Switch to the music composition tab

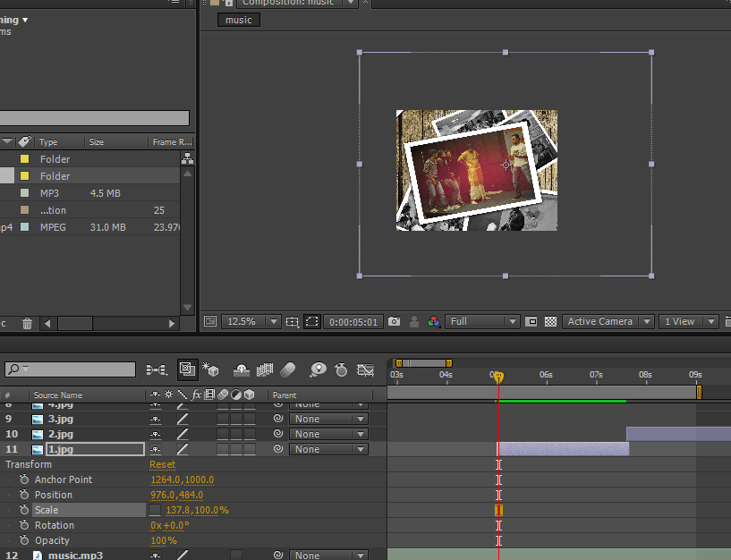click(x=238, y=19)
